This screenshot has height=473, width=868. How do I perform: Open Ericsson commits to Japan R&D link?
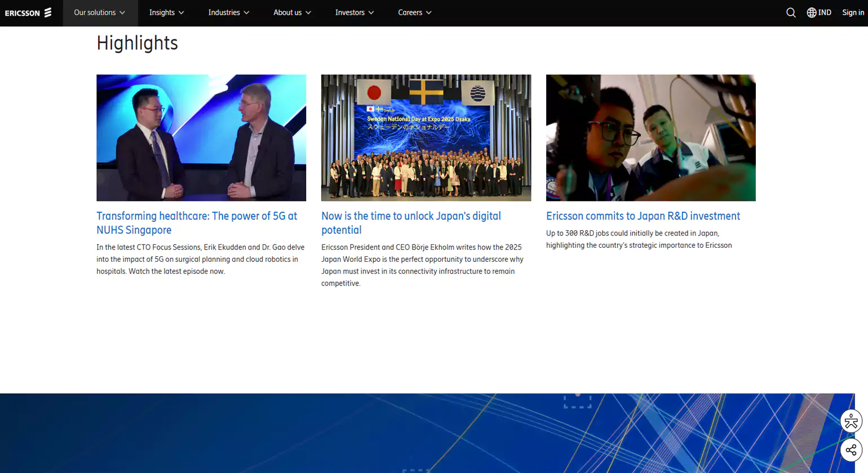coord(643,216)
